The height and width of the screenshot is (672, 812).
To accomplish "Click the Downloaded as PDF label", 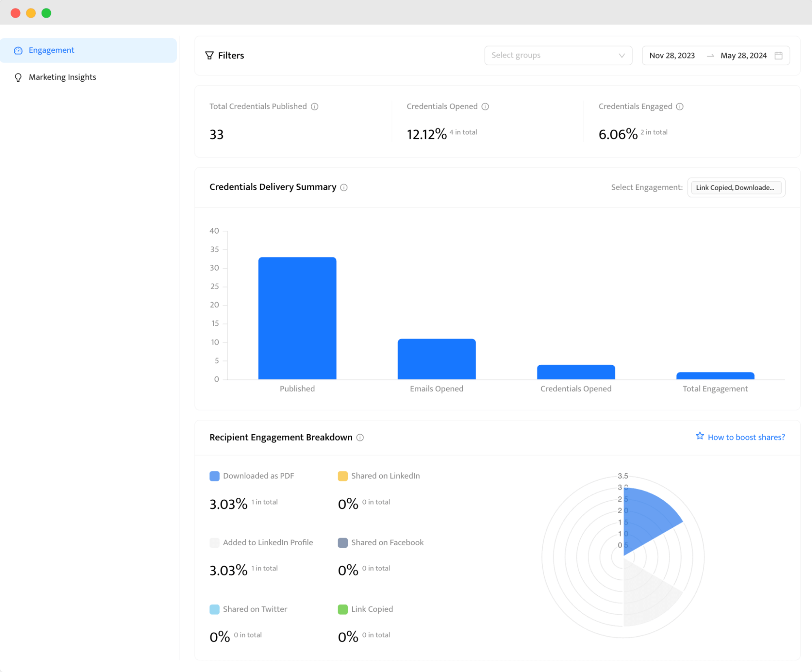I will [x=258, y=476].
